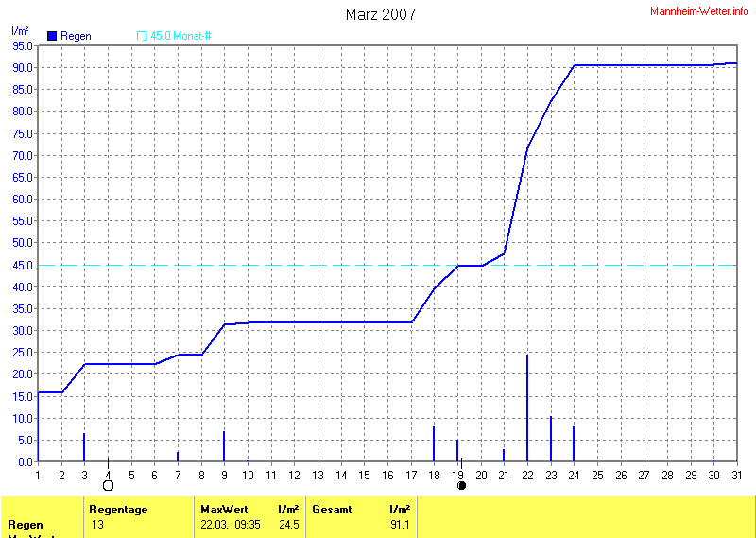The width and height of the screenshot is (756, 538).
Task: Click the Gesamt column header
Action: coord(332,510)
